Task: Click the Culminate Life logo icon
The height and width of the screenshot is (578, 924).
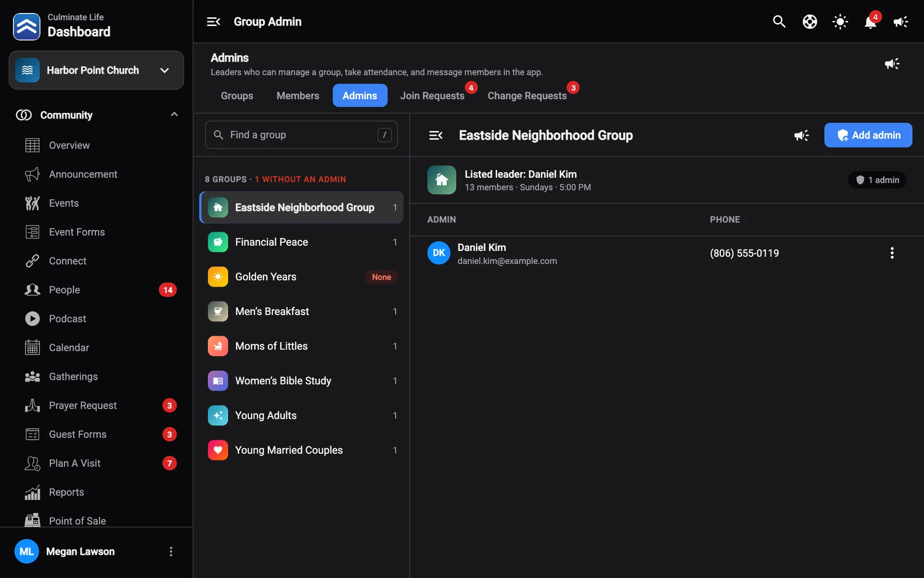Action: click(x=26, y=26)
